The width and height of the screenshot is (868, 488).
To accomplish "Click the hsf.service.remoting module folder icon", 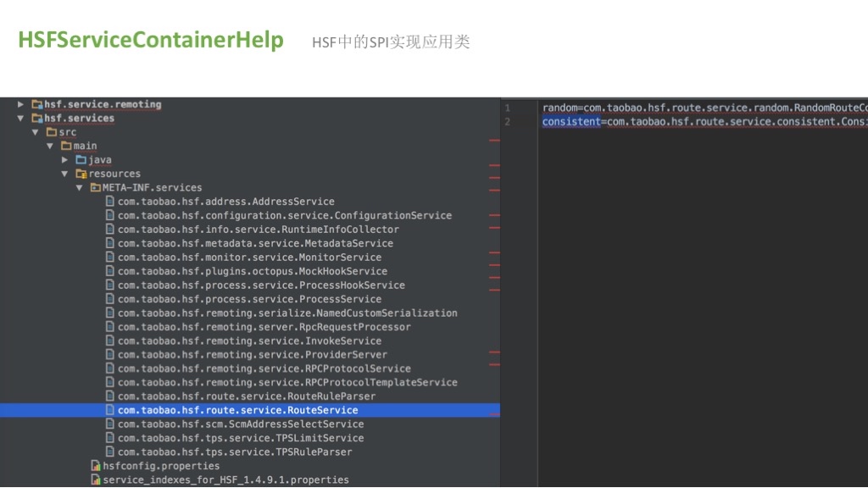I will (x=37, y=104).
